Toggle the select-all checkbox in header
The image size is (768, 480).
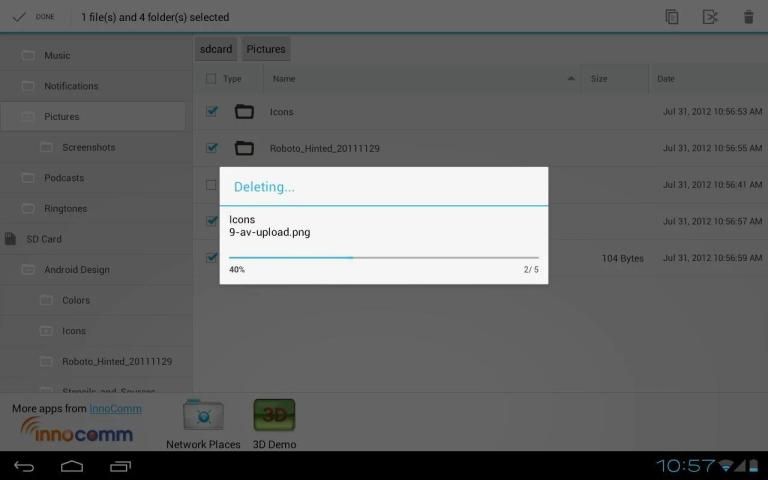click(x=211, y=79)
